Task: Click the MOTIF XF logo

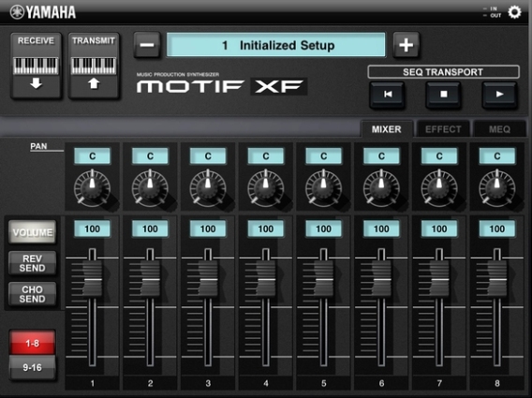Action: click(x=222, y=86)
